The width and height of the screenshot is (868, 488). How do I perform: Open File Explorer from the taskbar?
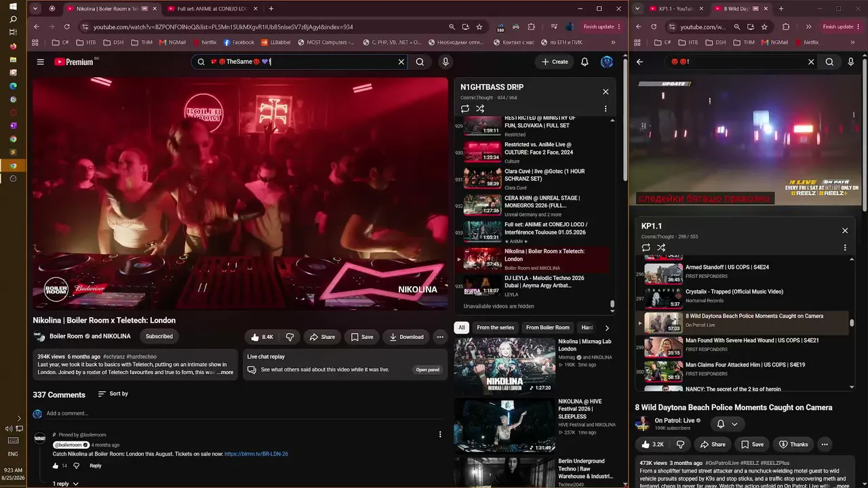13,60
